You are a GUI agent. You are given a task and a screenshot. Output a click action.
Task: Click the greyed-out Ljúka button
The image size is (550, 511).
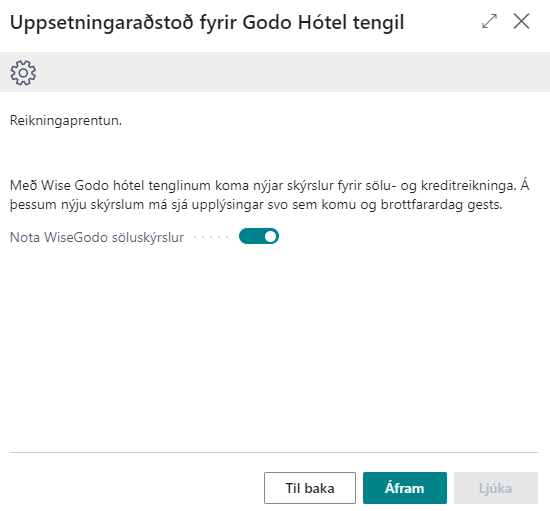pyautogui.click(x=496, y=488)
